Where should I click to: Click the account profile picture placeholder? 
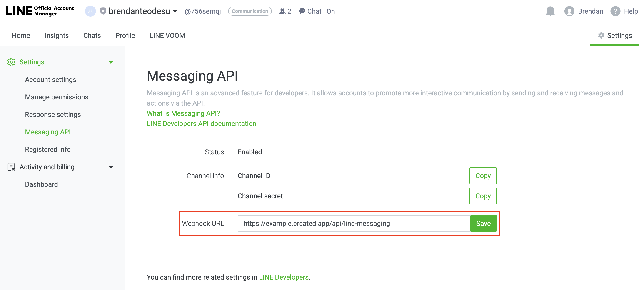pyautogui.click(x=90, y=11)
